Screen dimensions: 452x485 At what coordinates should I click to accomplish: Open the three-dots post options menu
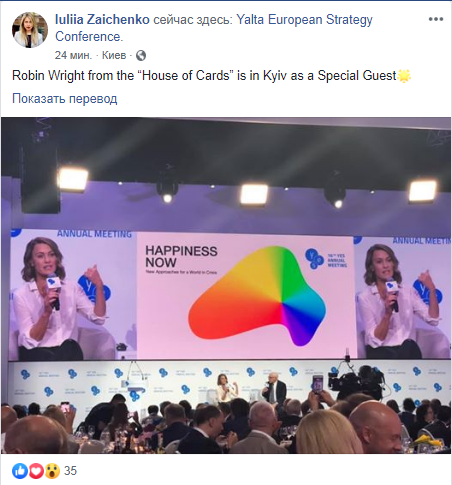436,19
